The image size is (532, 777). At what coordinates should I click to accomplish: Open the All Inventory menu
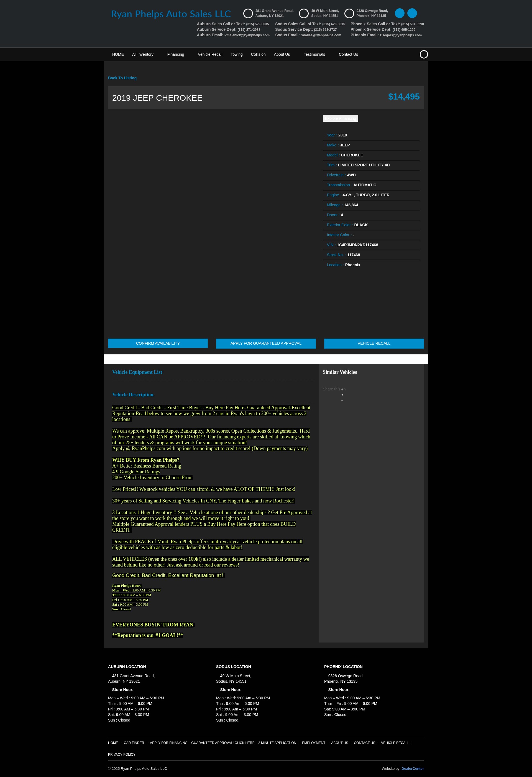[x=143, y=55]
